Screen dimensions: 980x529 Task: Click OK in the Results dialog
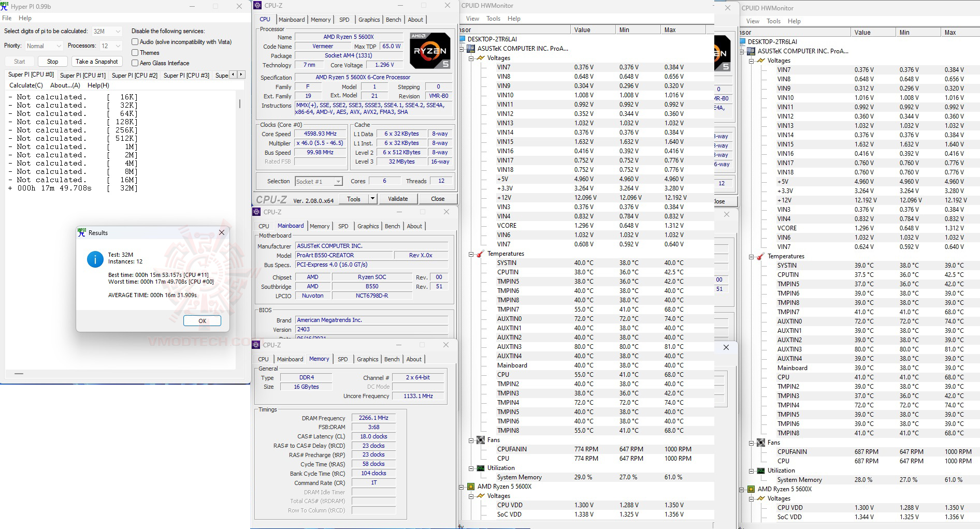click(203, 321)
